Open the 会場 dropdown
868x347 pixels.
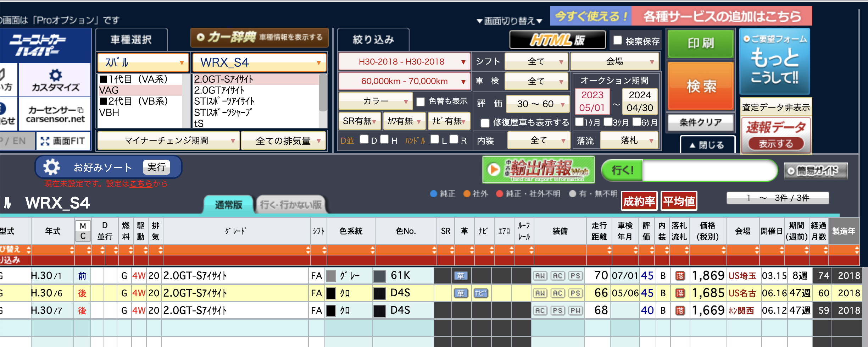click(614, 61)
